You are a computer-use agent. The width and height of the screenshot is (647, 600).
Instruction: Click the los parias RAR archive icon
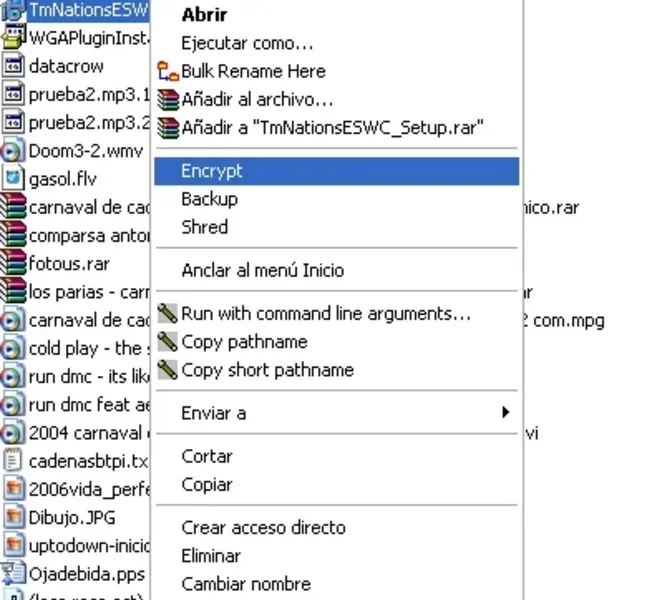pyautogui.click(x=13, y=291)
